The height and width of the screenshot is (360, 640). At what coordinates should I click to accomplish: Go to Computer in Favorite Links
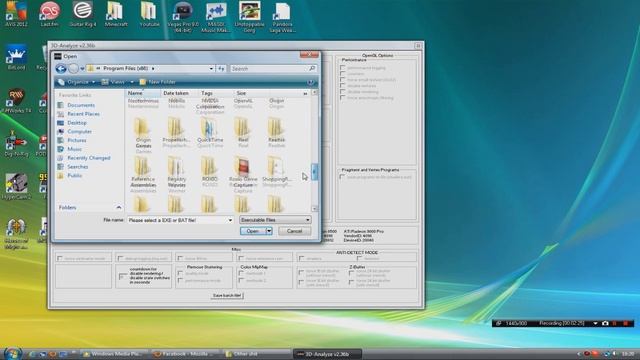point(75,131)
